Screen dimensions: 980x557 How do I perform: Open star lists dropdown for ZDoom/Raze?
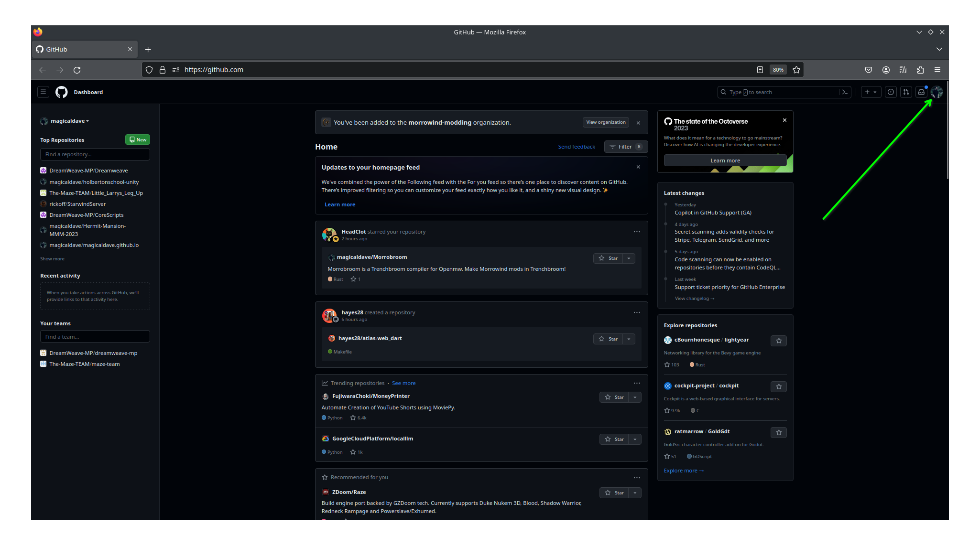point(635,493)
